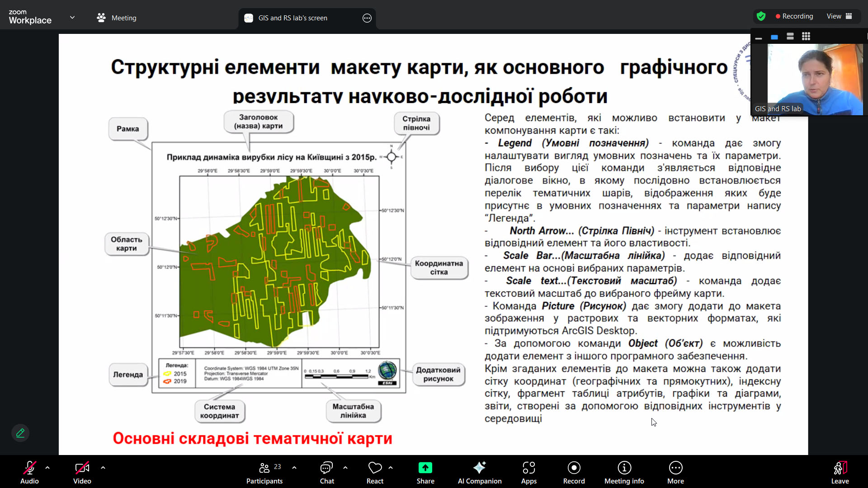Screen dimensions: 868x488
Task: Expand the audio options caret
Action: [x=47, y=468]
